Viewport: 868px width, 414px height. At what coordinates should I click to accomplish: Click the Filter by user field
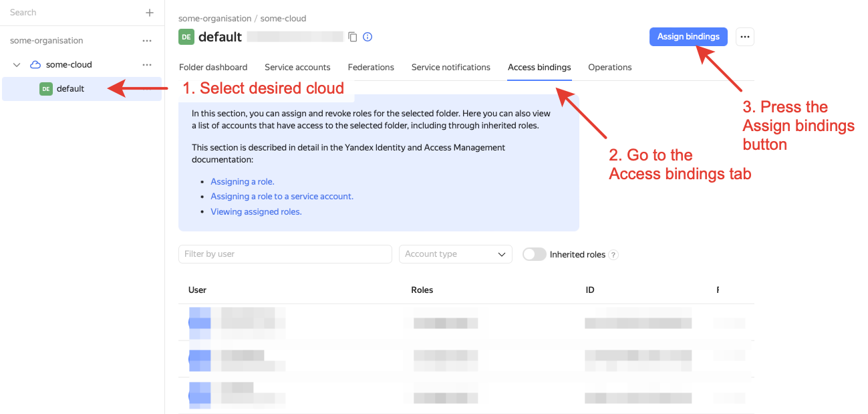coord(285,254)
